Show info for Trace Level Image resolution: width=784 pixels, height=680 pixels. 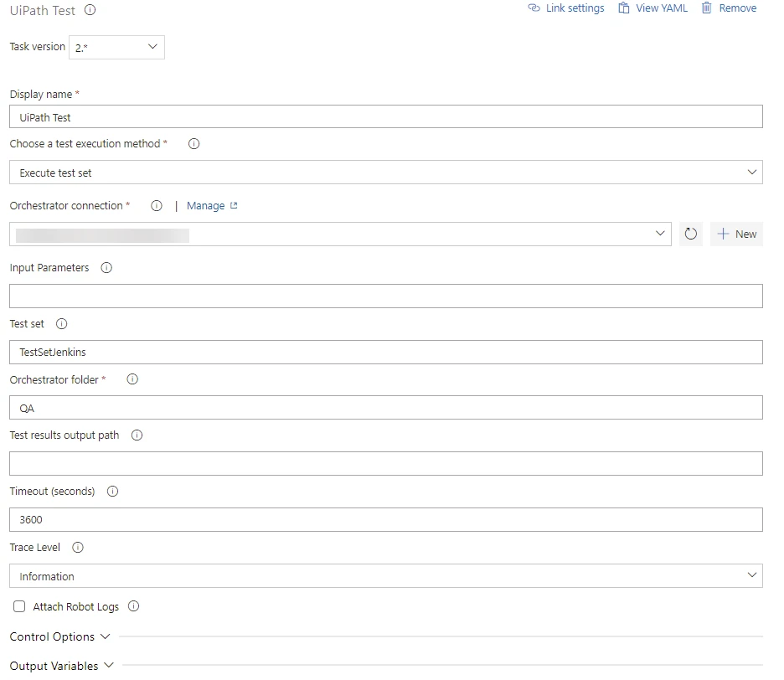point(78,548)
